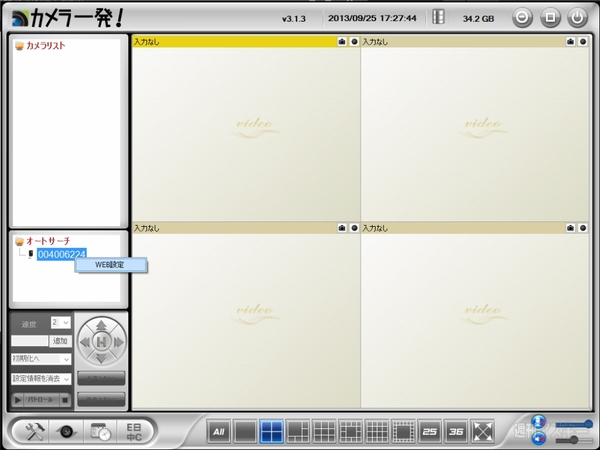This screenshot has width=600, height=450.
Task: Select the 2x2 four-view layout
Action: point(271,432)
